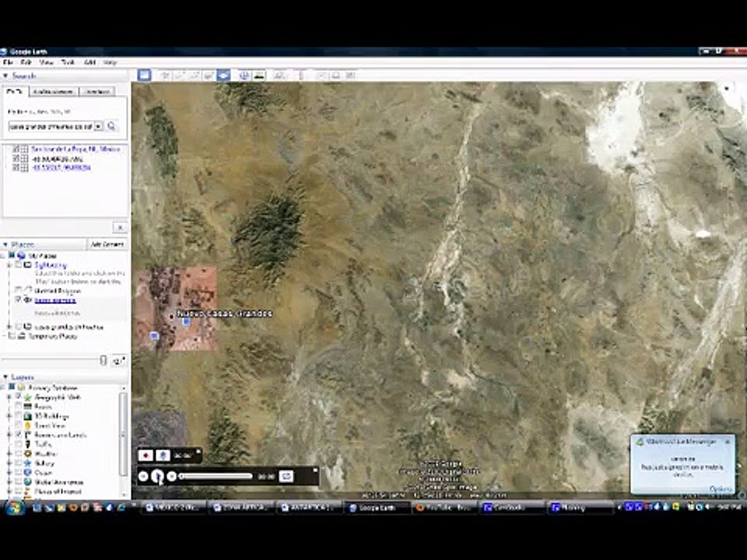Viewport: 747px width, 560px height.
Task: Click the print toolbar icon
Action: point(336,75)
